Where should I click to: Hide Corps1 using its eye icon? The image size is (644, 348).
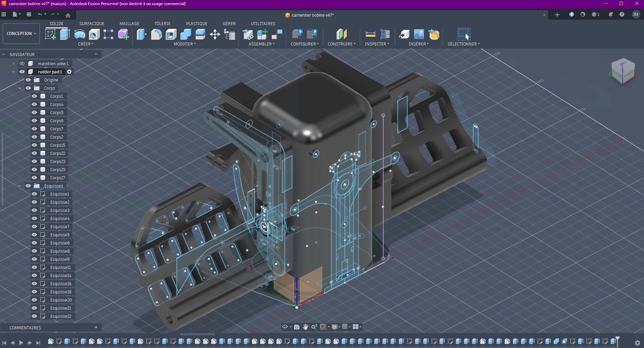[34, 96]
